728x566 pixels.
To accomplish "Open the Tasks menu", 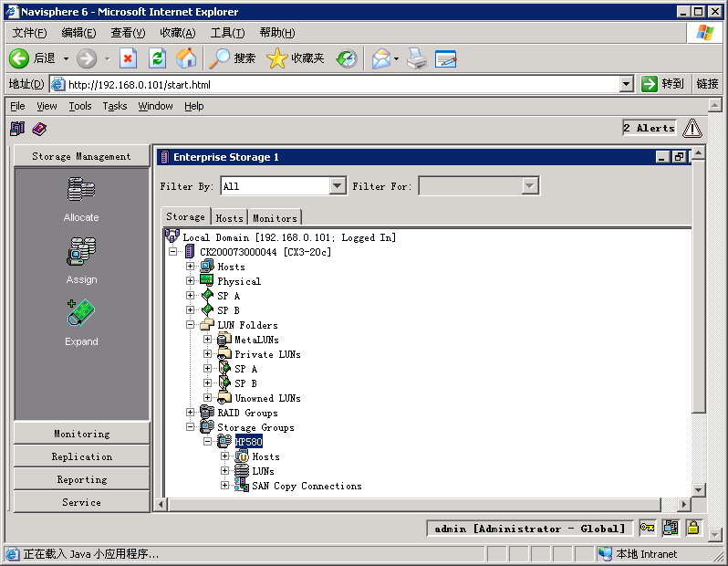I will 115,106.
